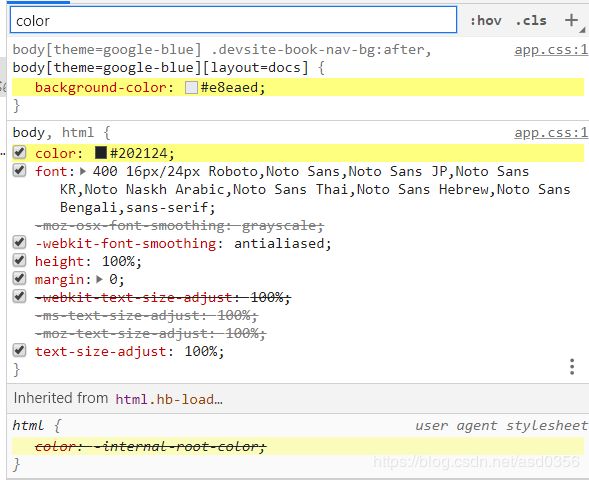Open the .cls class editor
The height and width of the screenshot is (480, 589).
(531, 20)
